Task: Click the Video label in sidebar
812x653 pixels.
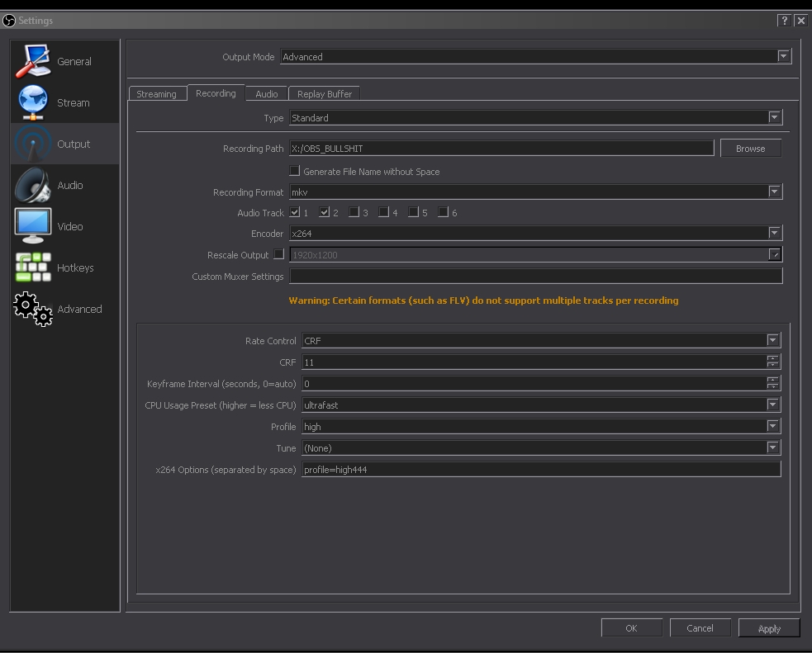Action: click(x=70, y=227)
